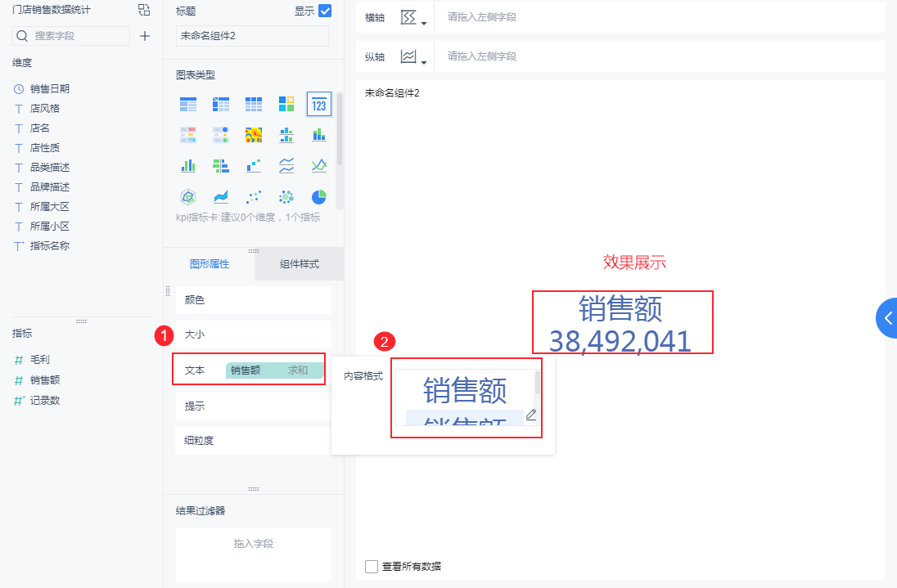Select the 品牌描述 dimension field
897x588 pixels.
point(50,186)
